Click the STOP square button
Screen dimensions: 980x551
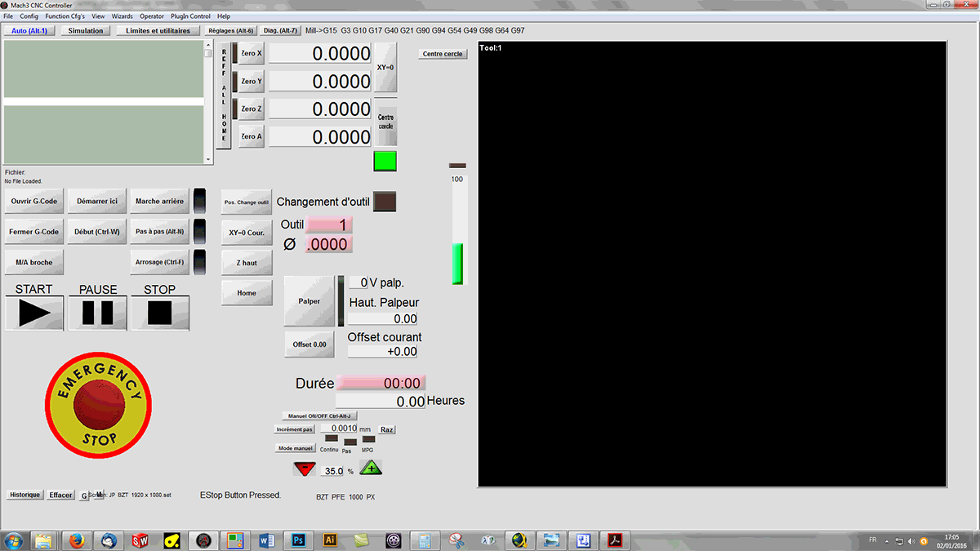tap(160, 313)
